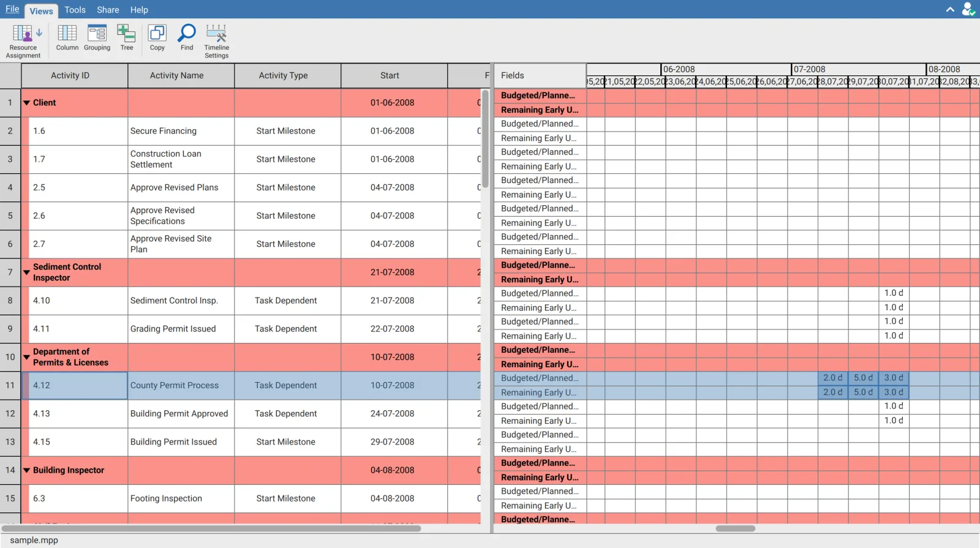Click the Fields column header
Image resolution: width=980 pixels, height=548 pixels.
[540, 75]
